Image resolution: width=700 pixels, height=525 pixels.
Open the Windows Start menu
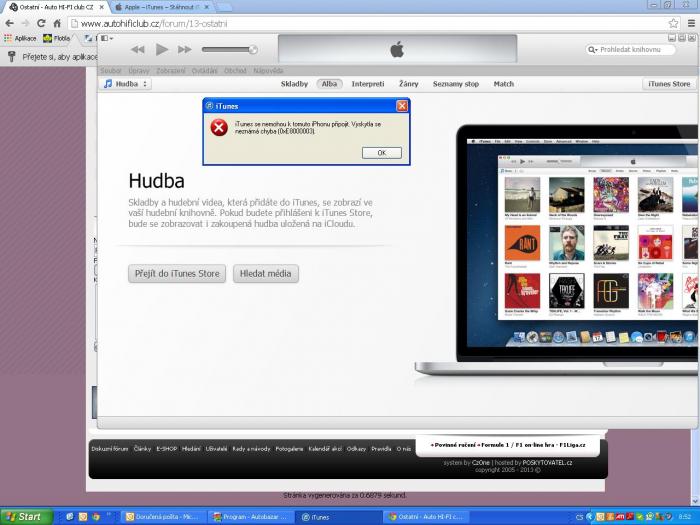(24, 516)
